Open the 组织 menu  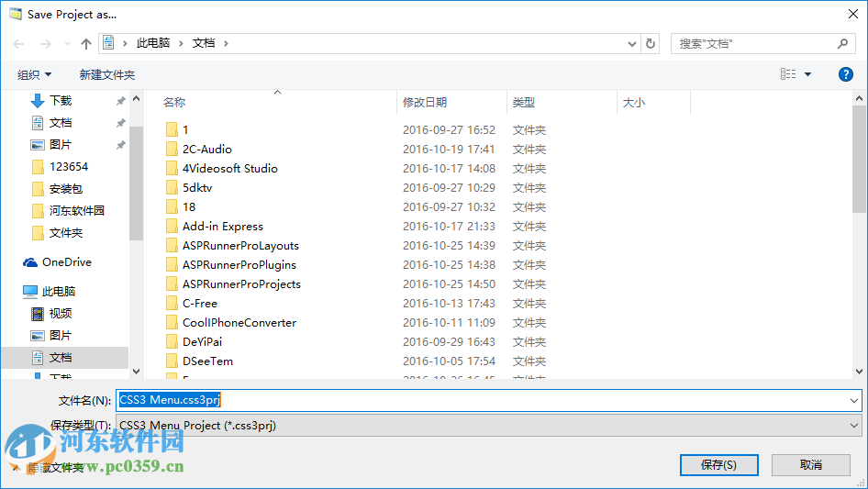34,74
